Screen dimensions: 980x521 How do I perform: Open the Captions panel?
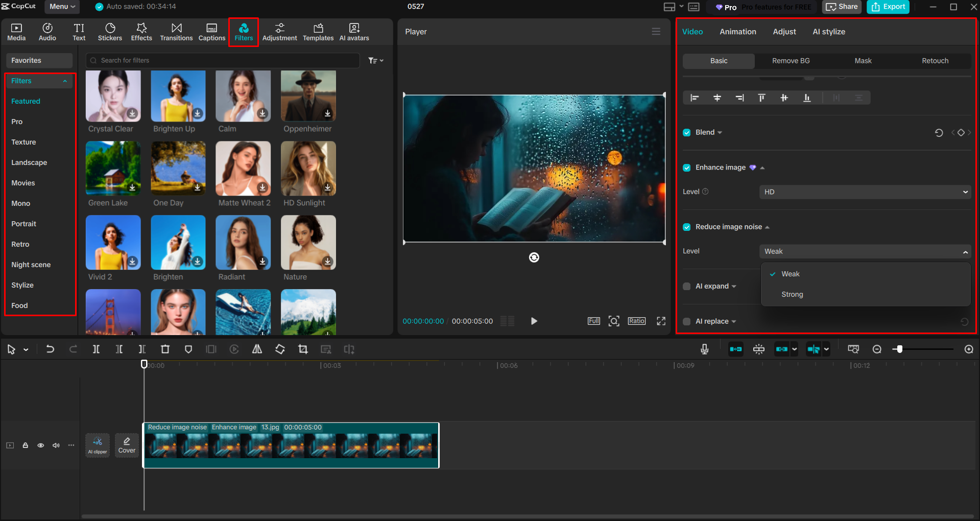pyautogui.click(x=211, y=31)
